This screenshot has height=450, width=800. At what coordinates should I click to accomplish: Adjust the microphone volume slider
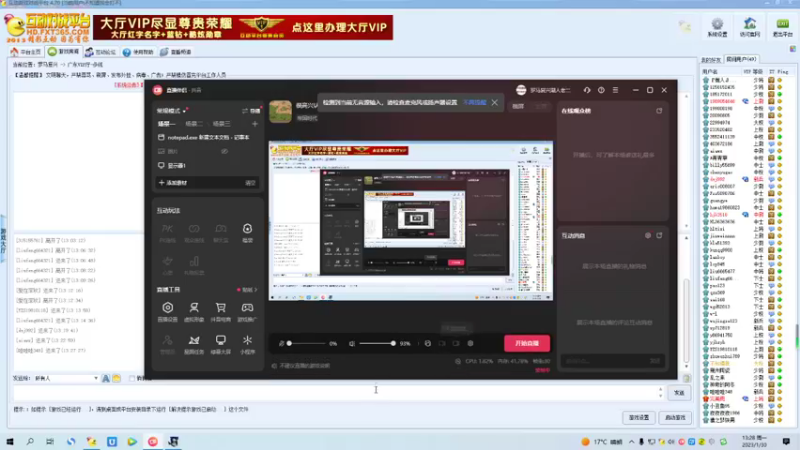306,343
